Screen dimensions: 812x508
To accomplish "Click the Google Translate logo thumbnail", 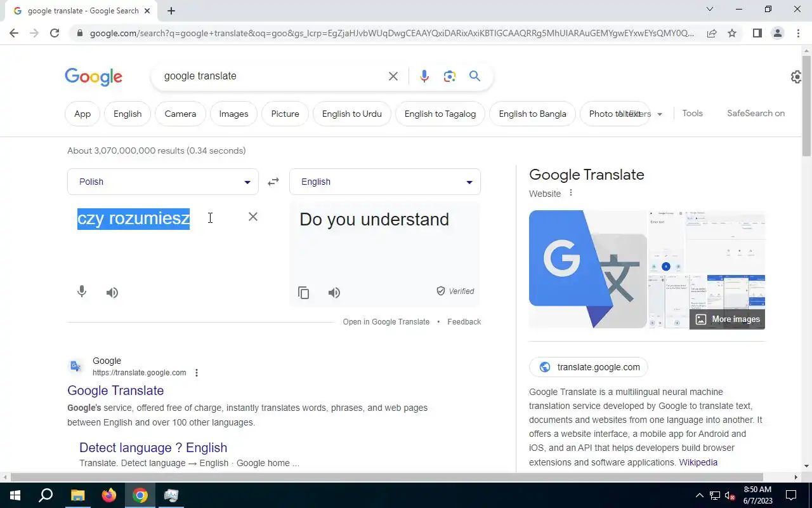I will coord(588,269).
